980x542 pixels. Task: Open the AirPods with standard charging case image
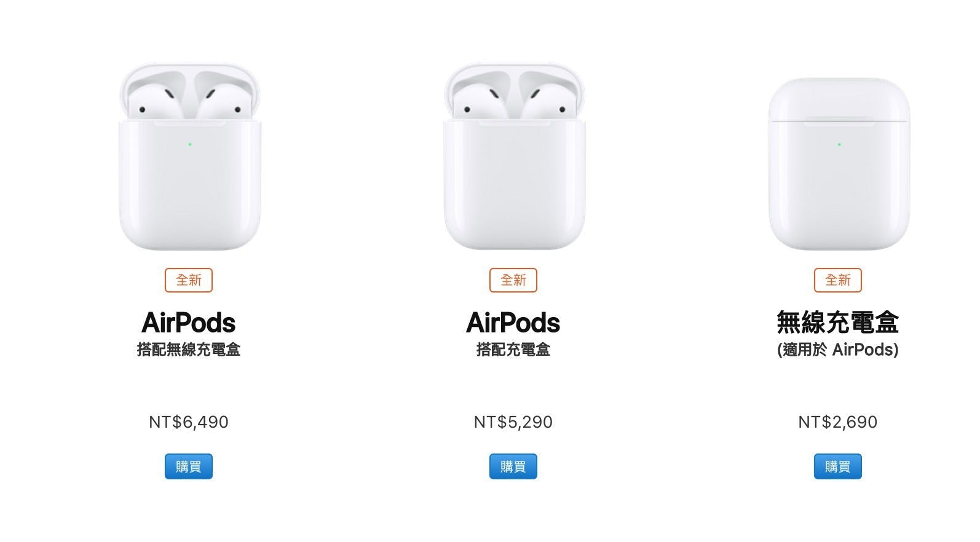pyautogui.click(x=514, y=157)
